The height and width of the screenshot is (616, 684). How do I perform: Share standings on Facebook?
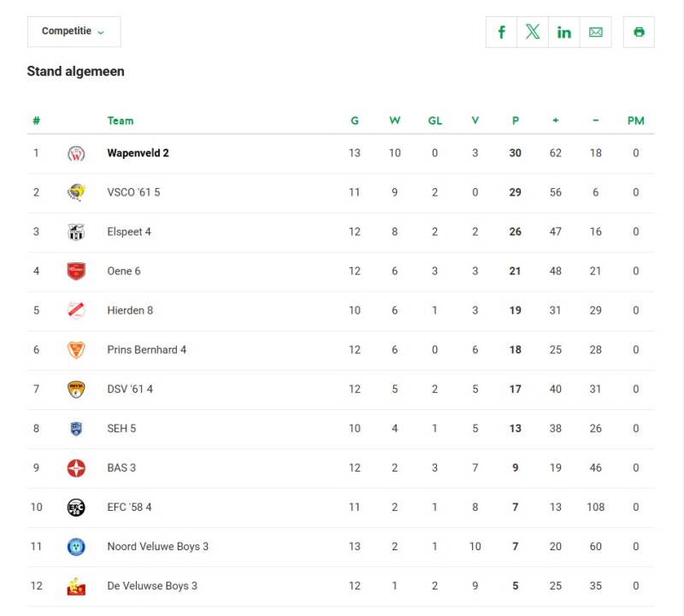pyautogui.click(x=502, y=32)
